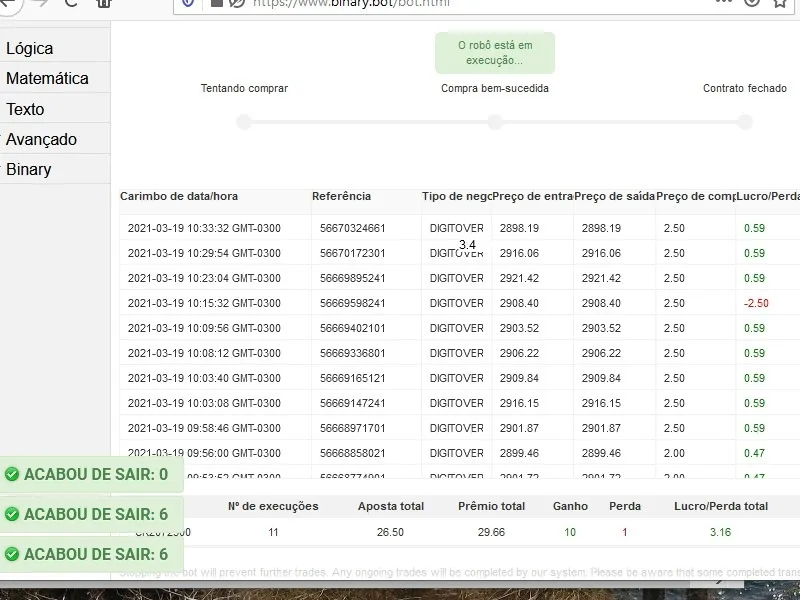
Task: Click checkmark icon on 'ACABOU DE SAIR: 0'
Action: point(12,474)
